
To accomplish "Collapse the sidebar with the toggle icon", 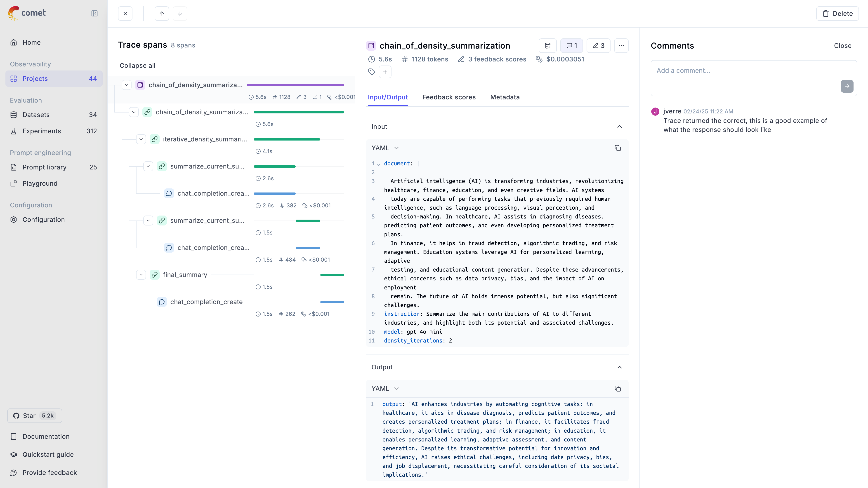I will coord(94,14).
